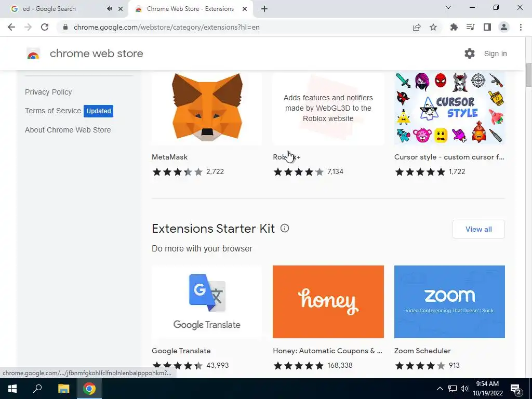Viewport: 532px width, 399px height.
Task: Open media controls icon in toolbar
Action: [470, 27]
